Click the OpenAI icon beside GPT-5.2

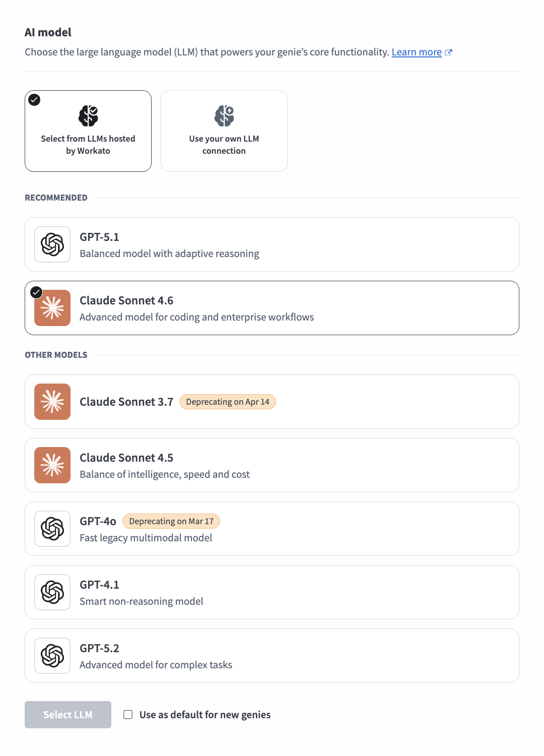coord(52,656)
